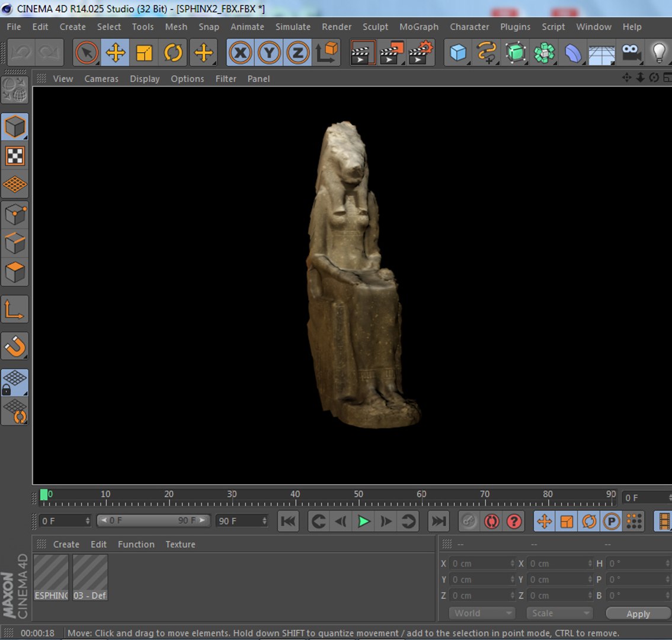Toggle Z axis lock
Image resolution: width=672 pixels, height=640 pixels.
pyautogui.click(x=298, y=53)
